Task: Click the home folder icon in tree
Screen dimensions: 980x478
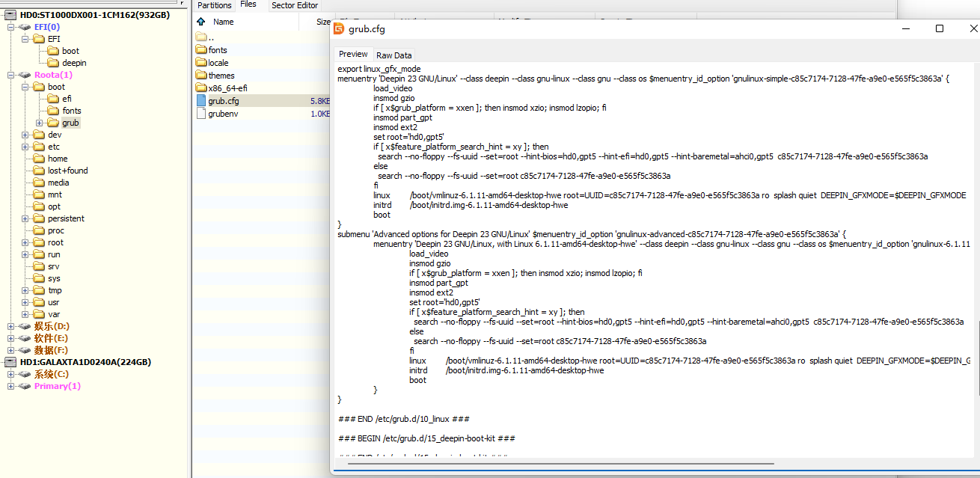Action: (39, 159)
